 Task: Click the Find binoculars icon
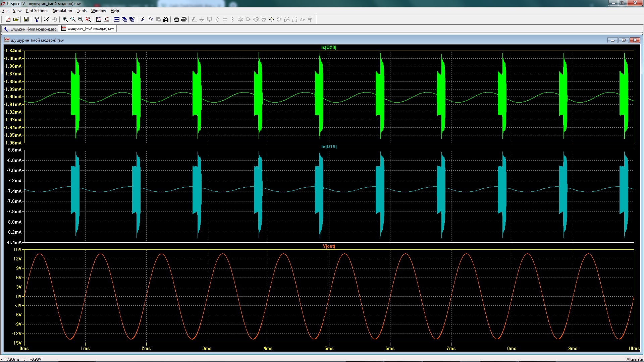tap(166, 19)
